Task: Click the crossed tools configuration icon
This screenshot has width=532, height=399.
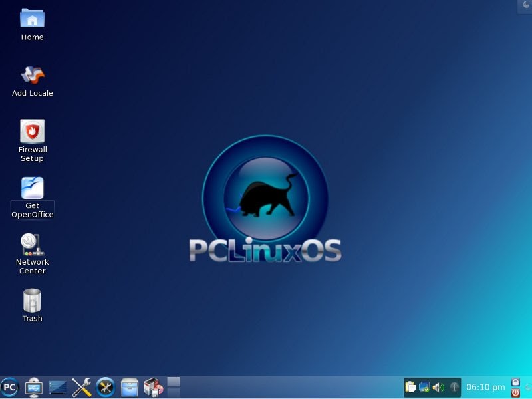Action: pos(80,386)
